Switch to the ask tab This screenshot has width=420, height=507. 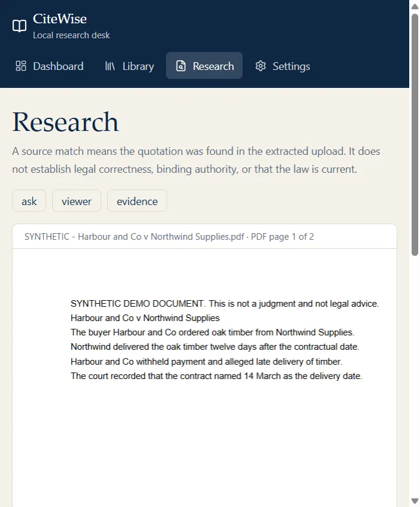(29, 201)
